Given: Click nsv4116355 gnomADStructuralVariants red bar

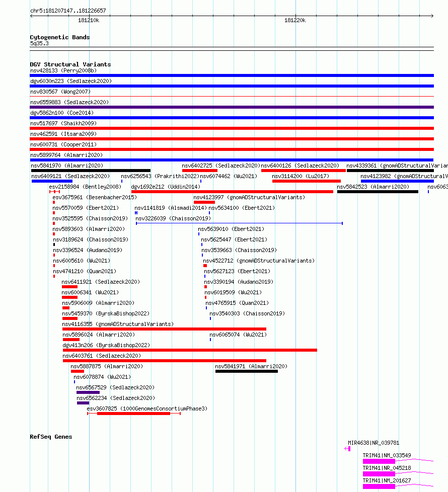Looking at the screenshot, I should (165, 329).
